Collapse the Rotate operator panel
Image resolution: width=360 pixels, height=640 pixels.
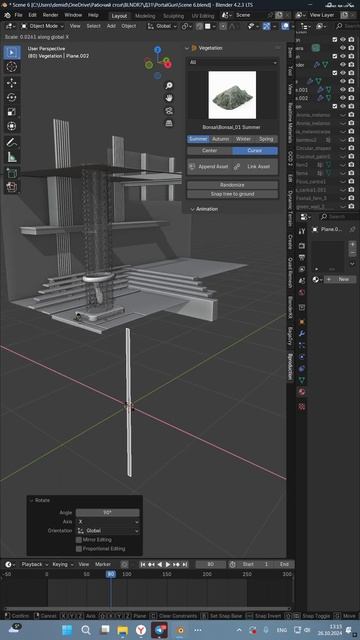click(31, 500)
